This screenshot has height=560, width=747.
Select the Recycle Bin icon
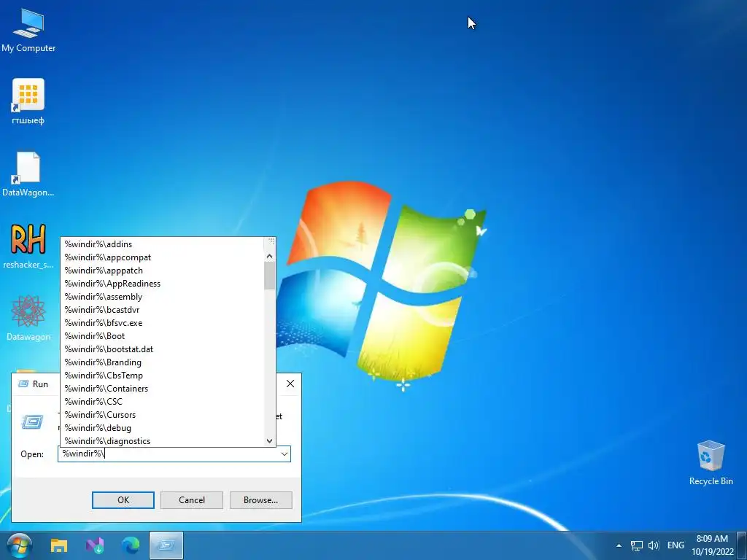711,463
